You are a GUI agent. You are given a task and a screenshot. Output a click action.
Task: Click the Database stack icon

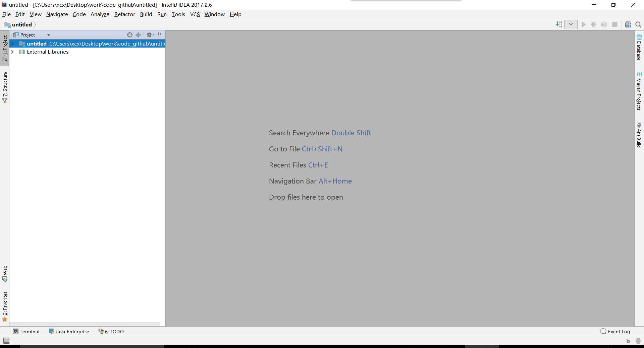coord(639,37)
